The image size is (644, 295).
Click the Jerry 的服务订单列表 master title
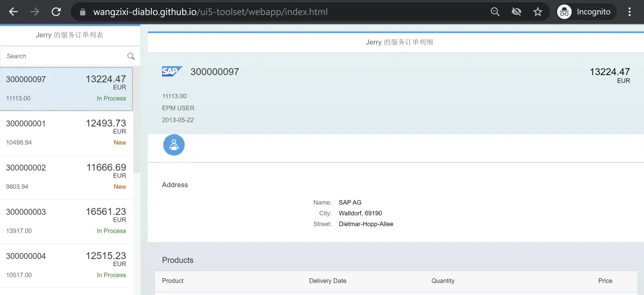(x=70, y=35)
